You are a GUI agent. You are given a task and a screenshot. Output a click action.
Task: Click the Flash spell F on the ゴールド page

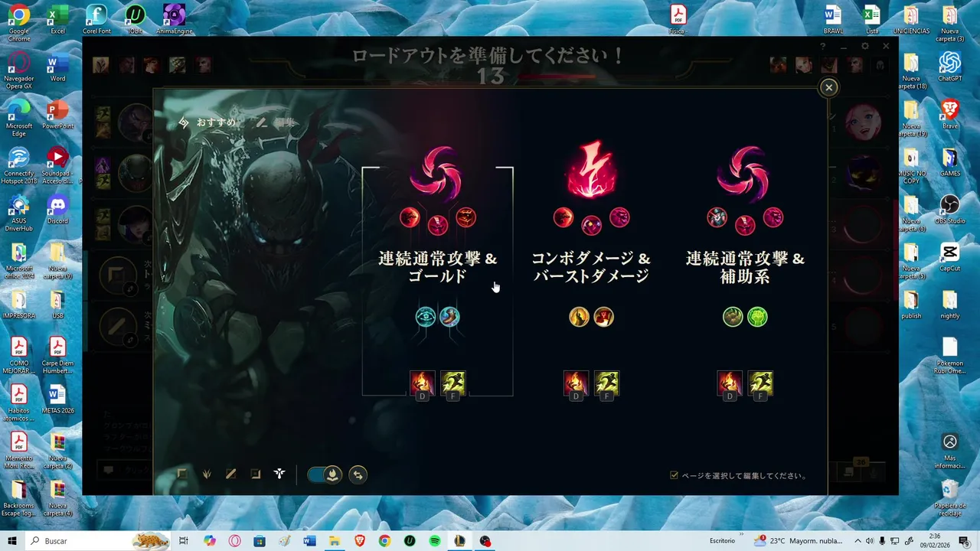click(x=453, y=383)
